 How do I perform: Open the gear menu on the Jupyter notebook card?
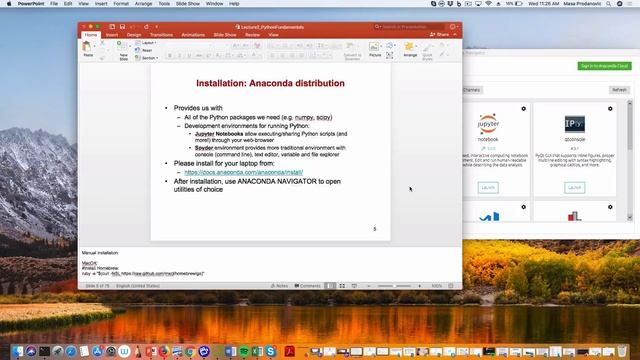523,109
